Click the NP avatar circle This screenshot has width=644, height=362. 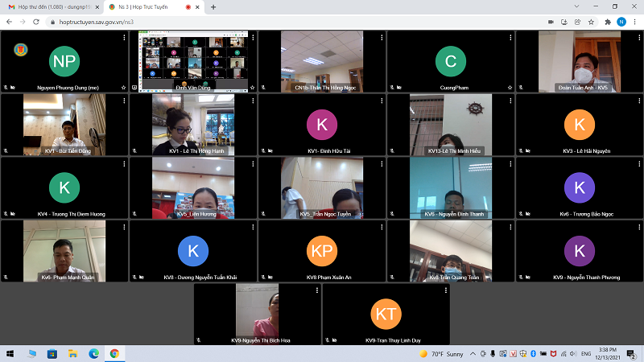[64, 62]
